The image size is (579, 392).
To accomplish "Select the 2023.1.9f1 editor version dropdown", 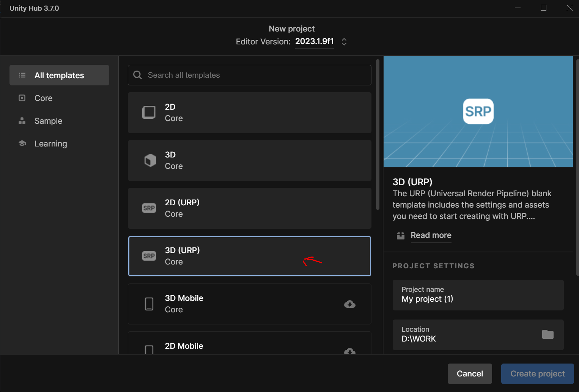I will point(314,41).
